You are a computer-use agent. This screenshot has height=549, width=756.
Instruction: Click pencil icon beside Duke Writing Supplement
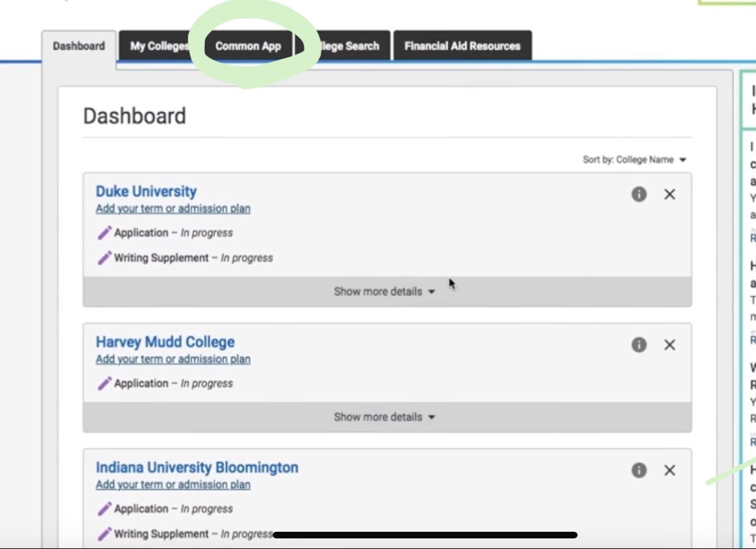(x=104, y=258)
